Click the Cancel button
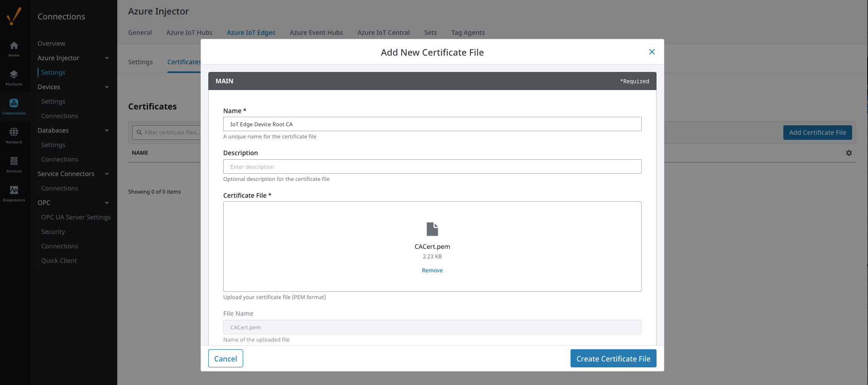The image size is (868, 385). [225, 358]
